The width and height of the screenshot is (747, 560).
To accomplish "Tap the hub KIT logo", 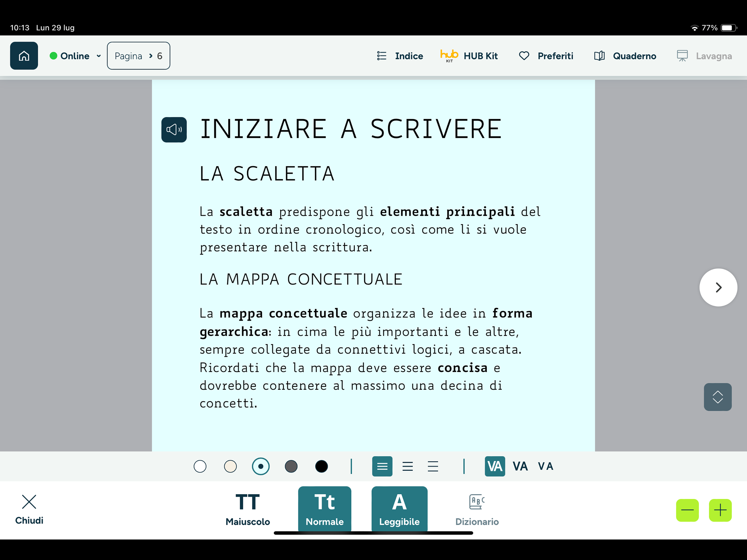I will (x=449, y=56).
